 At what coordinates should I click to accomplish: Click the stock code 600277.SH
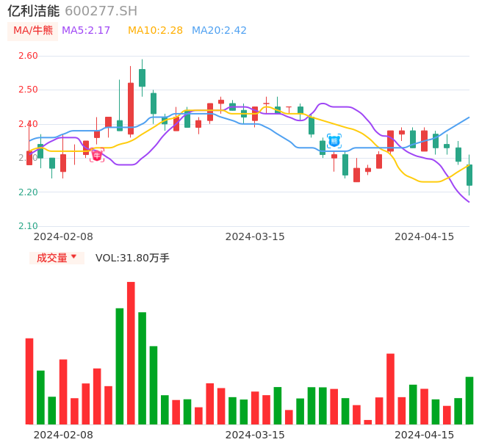pos(101,11)
